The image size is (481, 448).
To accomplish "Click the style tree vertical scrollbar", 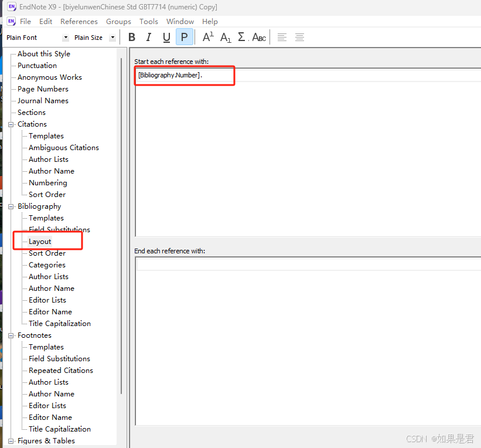I will point(121,226).
